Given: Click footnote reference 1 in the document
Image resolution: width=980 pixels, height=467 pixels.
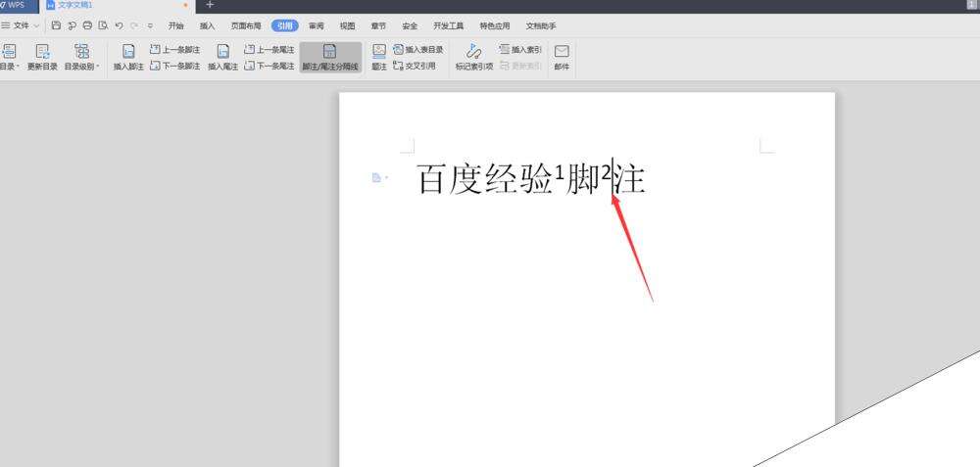Looking at the screenshot, I should 560,173.
